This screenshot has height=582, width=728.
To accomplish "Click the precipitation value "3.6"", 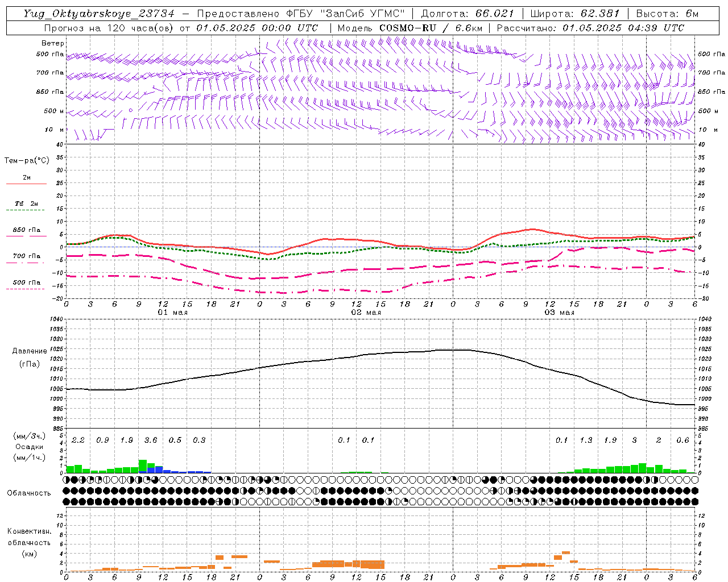I will pyautogui.click(x=151, y=440).
